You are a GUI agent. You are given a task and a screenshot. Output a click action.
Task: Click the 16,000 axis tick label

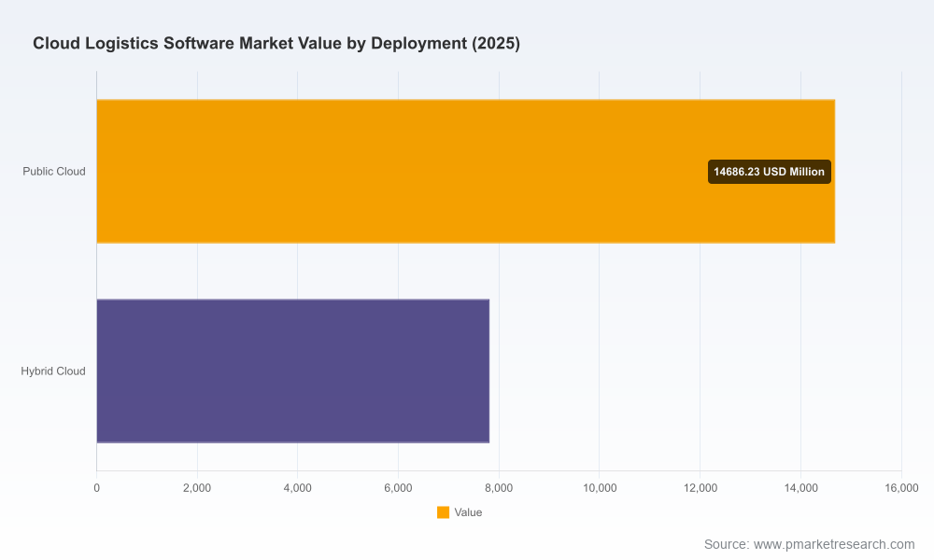(x=901, y=488)
